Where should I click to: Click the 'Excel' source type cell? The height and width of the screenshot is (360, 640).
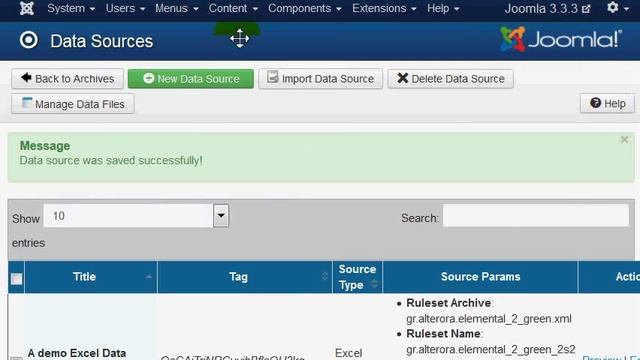pos(349,353)
